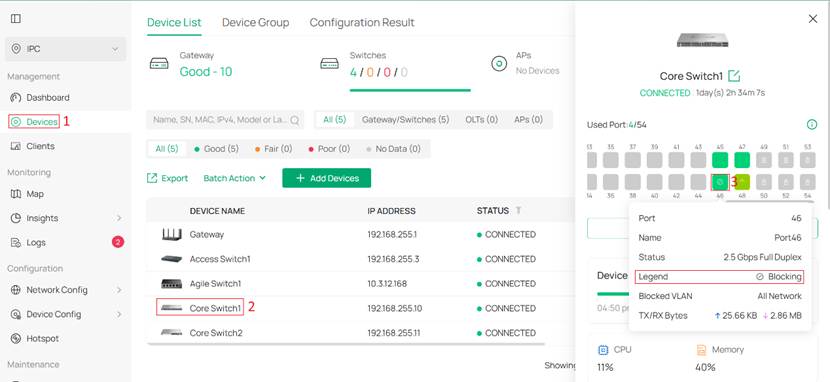Close the Core Switch1 details panel
The width and height of the screenshot is (830, 382).
[x=813, y=19]
